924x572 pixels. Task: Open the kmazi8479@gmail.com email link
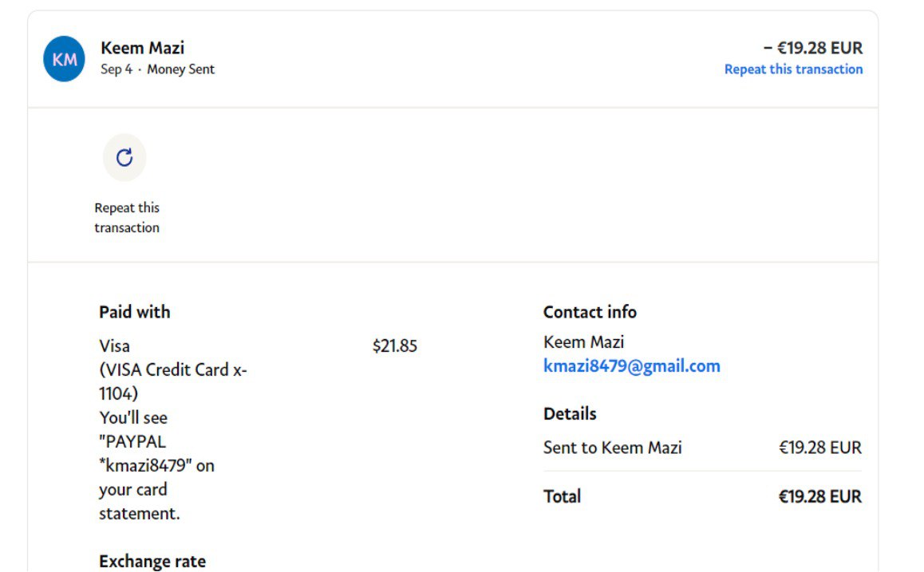pos(631,366)
